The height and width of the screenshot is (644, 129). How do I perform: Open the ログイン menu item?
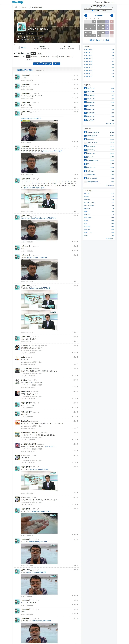(x=98, y=2)
